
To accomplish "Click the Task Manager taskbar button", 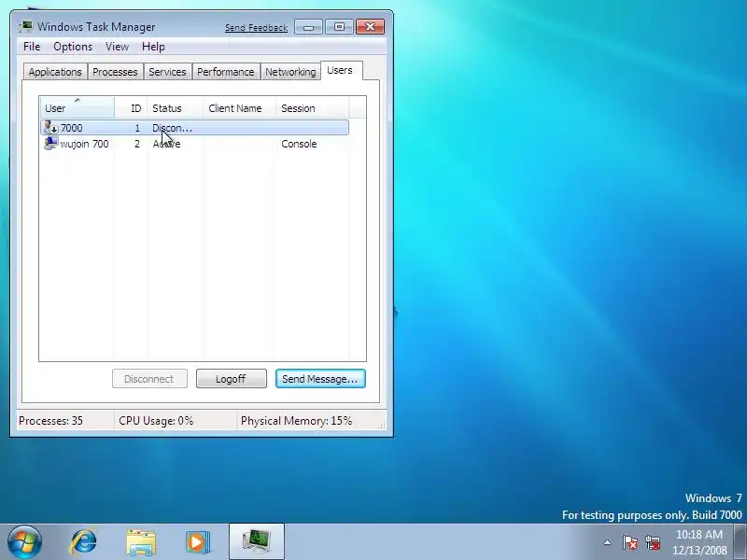I will click(x=257, y=542).
